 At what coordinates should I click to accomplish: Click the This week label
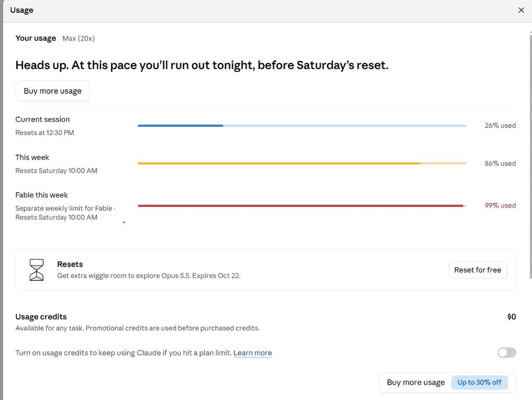(32, 157)
